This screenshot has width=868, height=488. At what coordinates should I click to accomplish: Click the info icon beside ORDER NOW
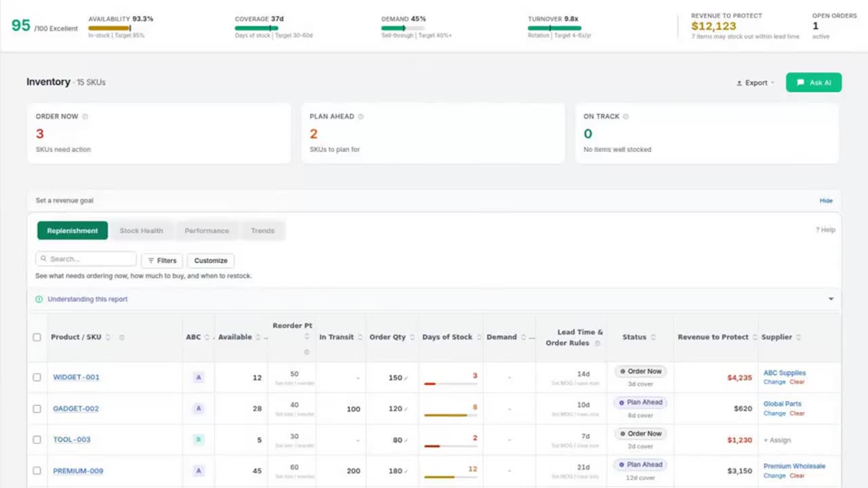point(85,117)
